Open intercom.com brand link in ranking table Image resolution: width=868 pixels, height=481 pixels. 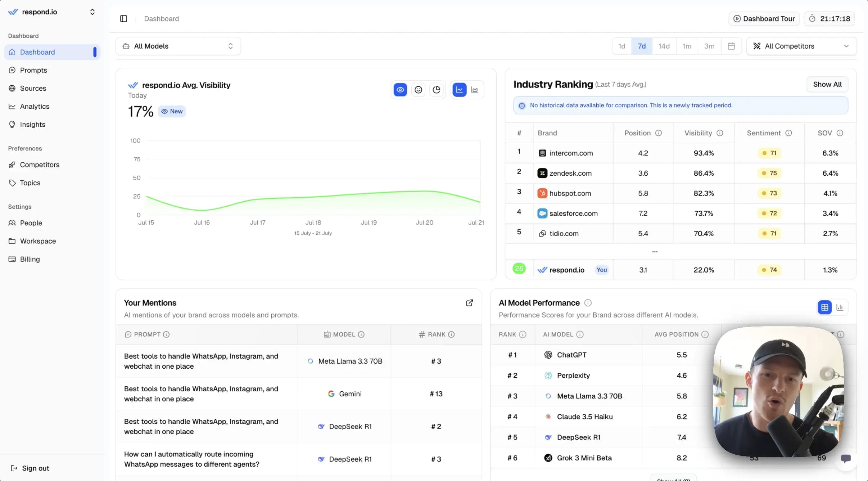(x=571, y=153)
